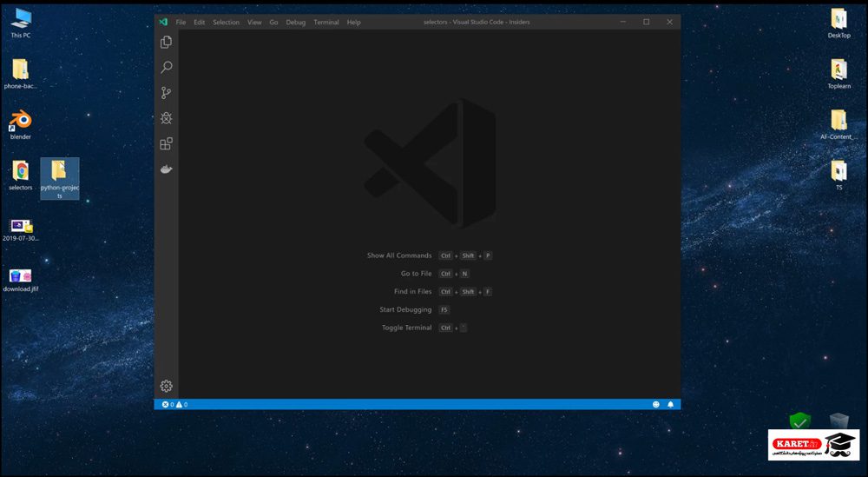
Task: Open the Explorer view in activity bar
Action: (x=166, y=42)
